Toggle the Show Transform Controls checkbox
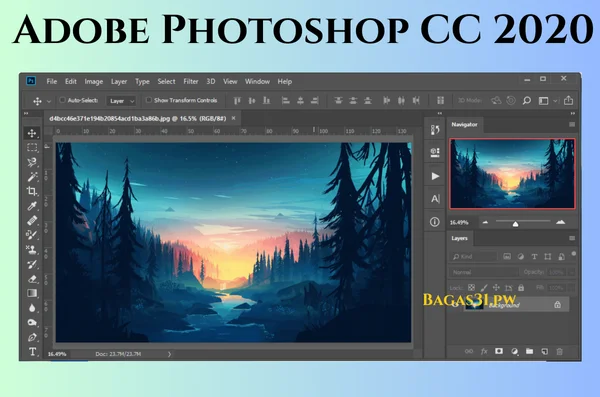The height and width of the screenshot is (397, 600). coord(149,100)
